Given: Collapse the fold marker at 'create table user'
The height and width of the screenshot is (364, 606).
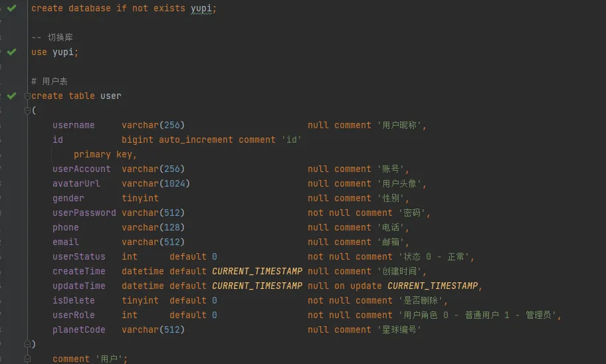Looking at the screenshot, I should point(27,96).
